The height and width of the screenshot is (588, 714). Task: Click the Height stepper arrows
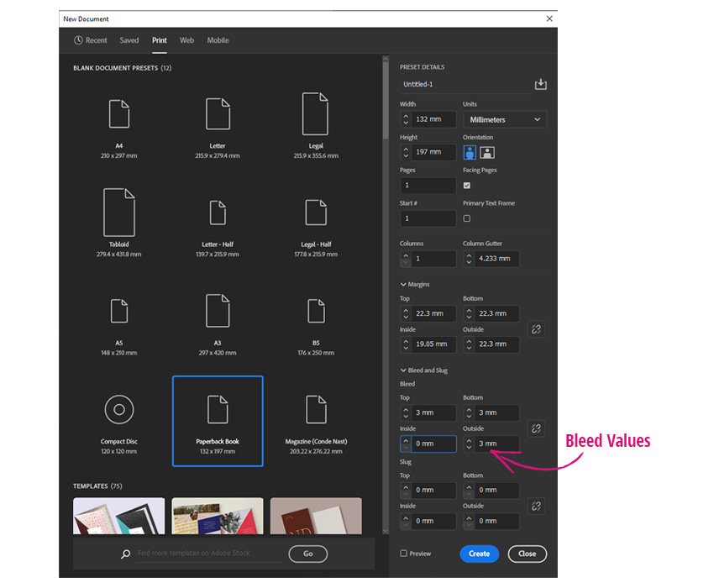pyautogui.click(x=406, y=152)
